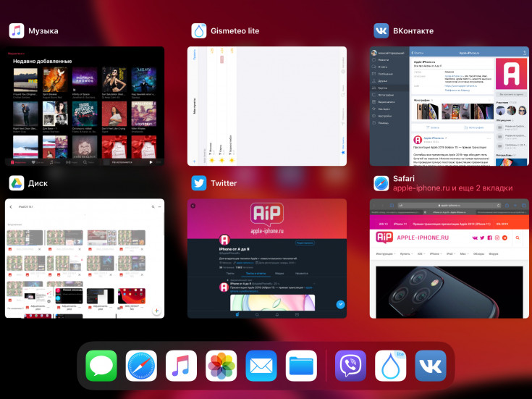Click the VK social icon on Safari page
The image size is (532, 399).
[475, 238]
